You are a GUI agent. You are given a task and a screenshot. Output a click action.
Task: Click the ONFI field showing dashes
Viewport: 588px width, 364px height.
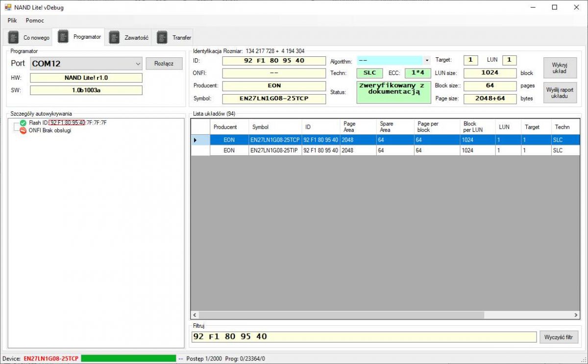(x=274, y=73)
